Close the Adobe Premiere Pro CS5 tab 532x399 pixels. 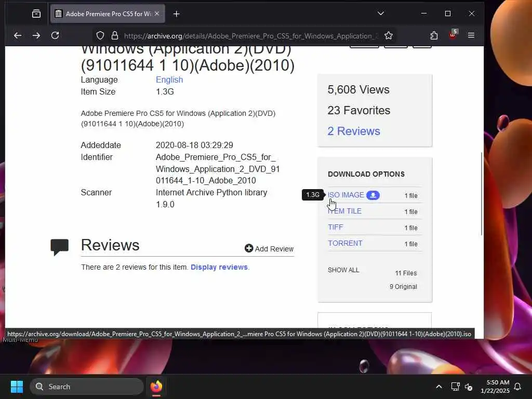pyautogui.click(x=157, y=14)
